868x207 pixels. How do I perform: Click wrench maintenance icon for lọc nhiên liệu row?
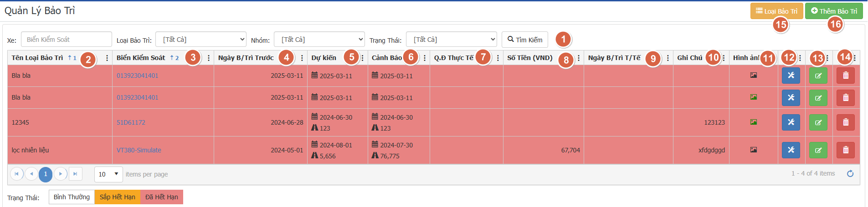[x=791, y=150]
